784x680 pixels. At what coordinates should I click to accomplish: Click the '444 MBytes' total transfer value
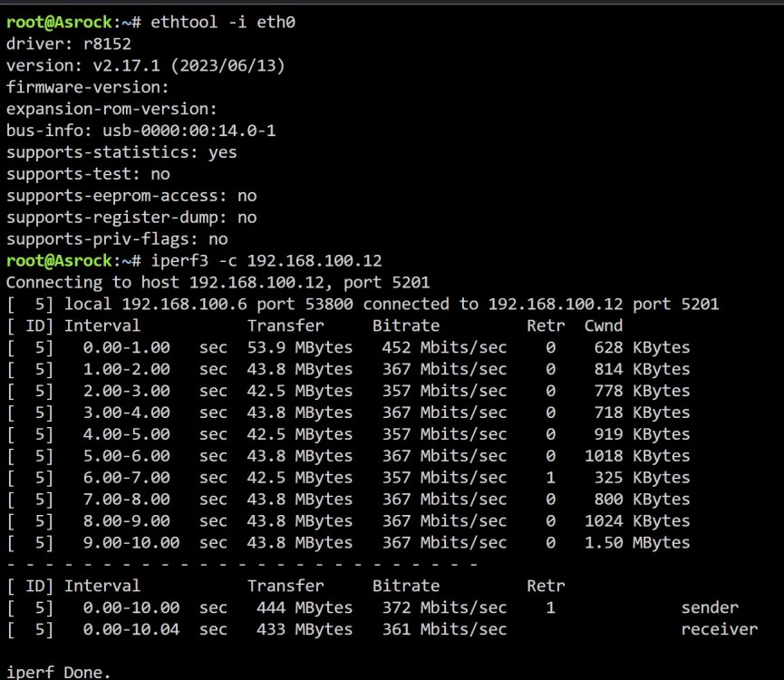[305, 608]
